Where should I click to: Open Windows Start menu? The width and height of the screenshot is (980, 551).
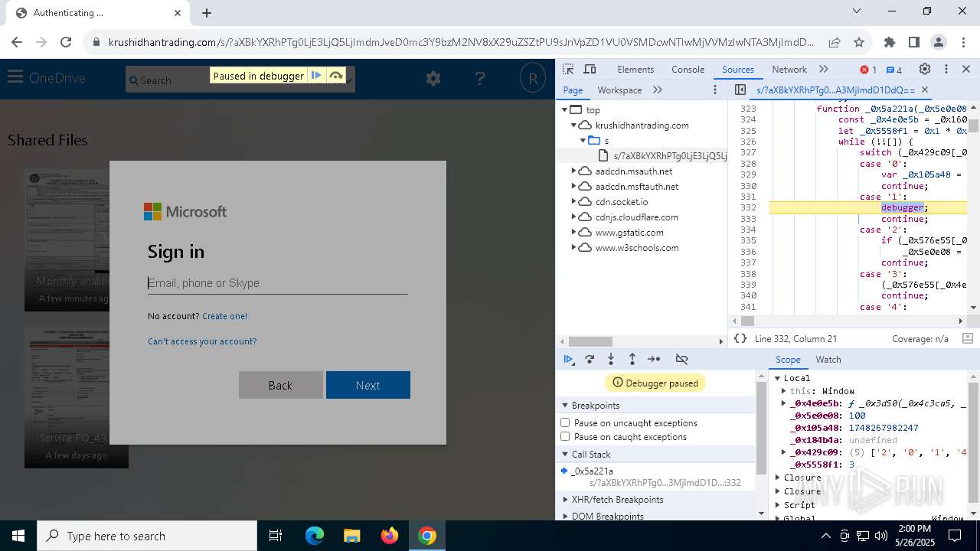[18, 536]
